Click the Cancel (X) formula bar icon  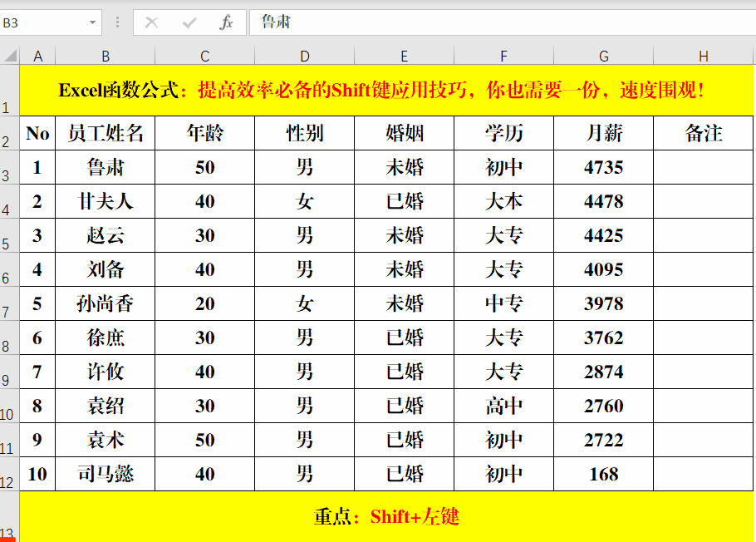coord(151,22)
